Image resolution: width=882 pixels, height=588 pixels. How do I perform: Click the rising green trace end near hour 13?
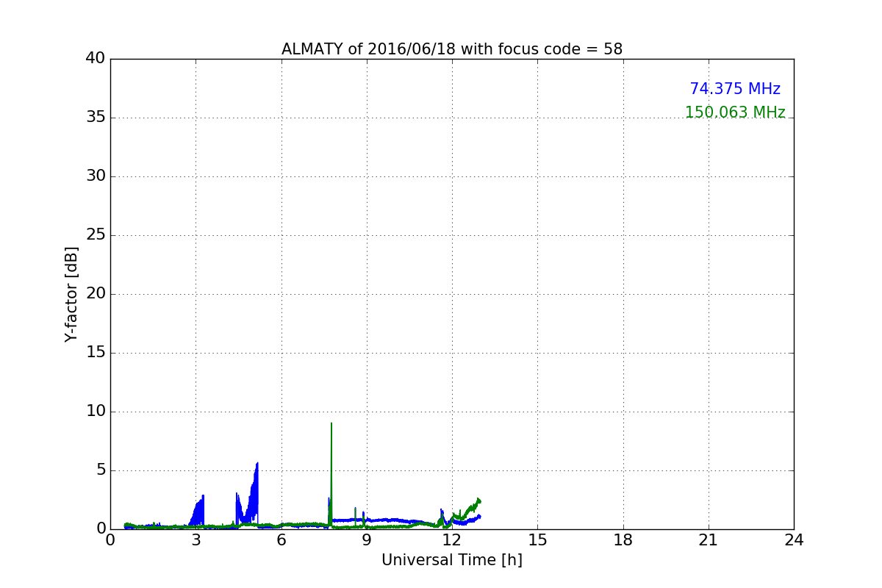point(478,501)
